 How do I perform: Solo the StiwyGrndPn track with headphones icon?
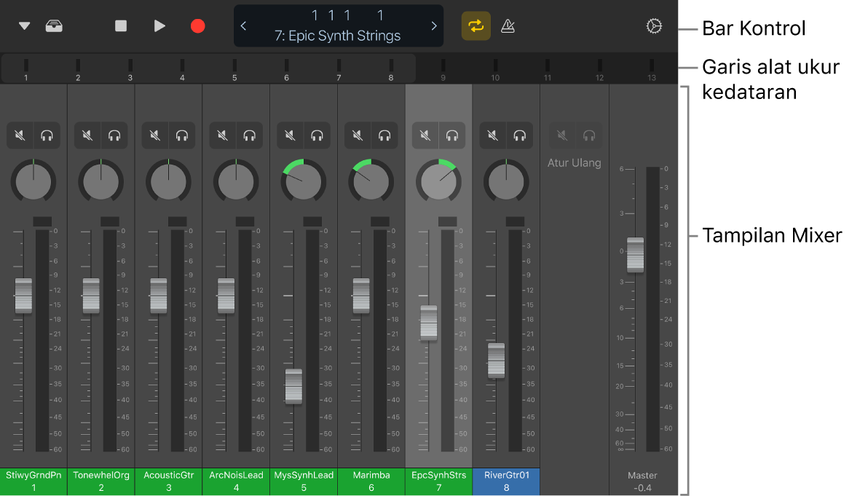pyautogui.click(x=47, y=135)
